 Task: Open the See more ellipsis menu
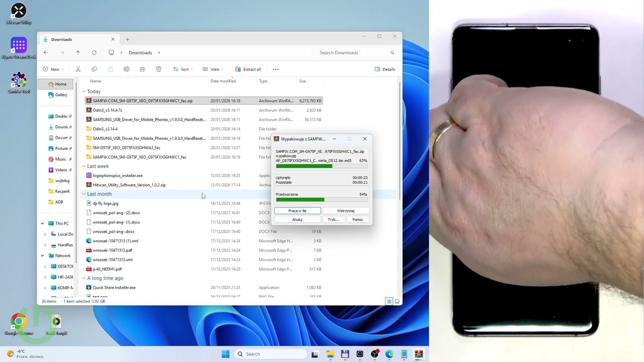point(276,69)
